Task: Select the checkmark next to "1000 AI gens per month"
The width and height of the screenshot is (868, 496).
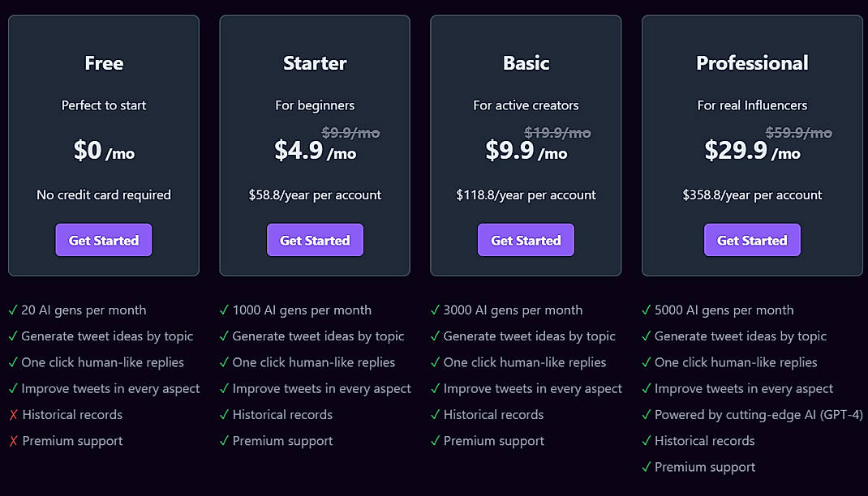Action: pyautogui.click(x=224, y=310)
